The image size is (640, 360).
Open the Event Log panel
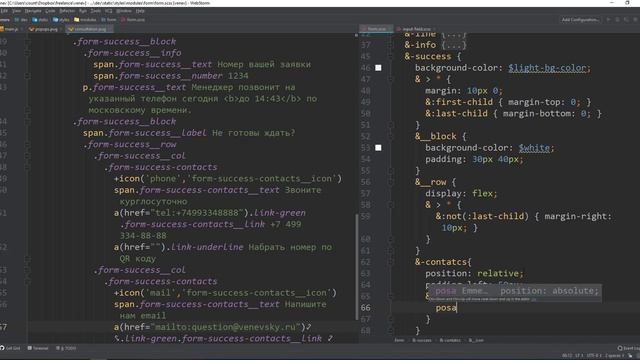tap(629, 348)
